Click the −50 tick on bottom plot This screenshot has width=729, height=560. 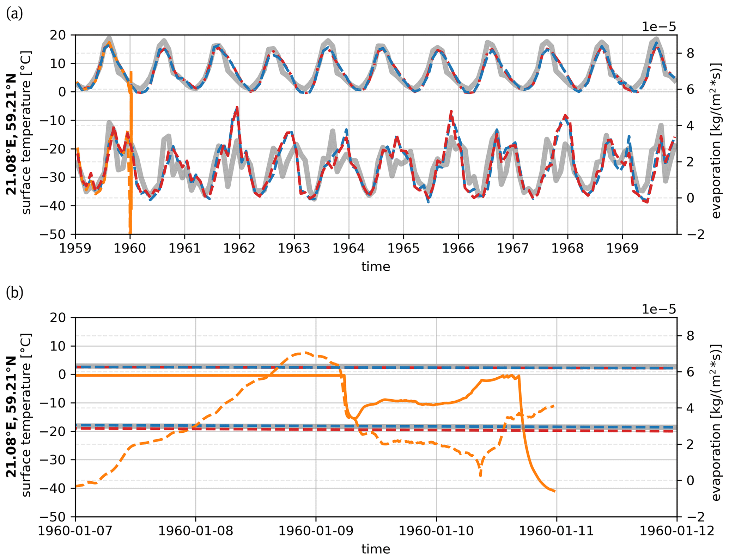click(x=52, y=517)
